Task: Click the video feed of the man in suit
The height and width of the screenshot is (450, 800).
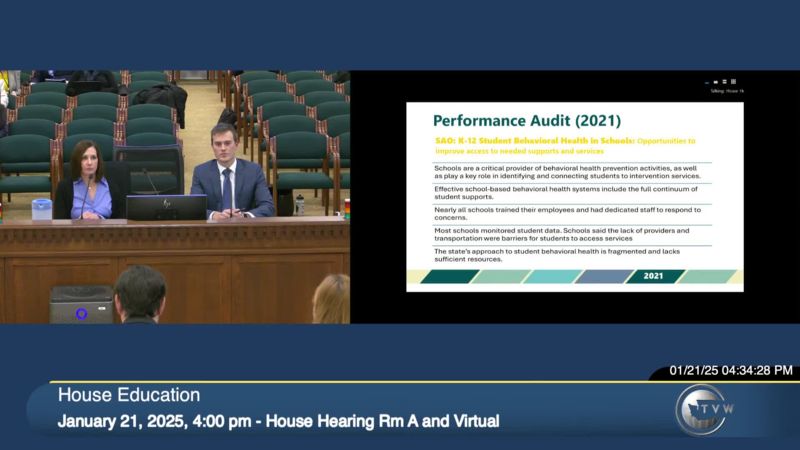Action: 231,180
